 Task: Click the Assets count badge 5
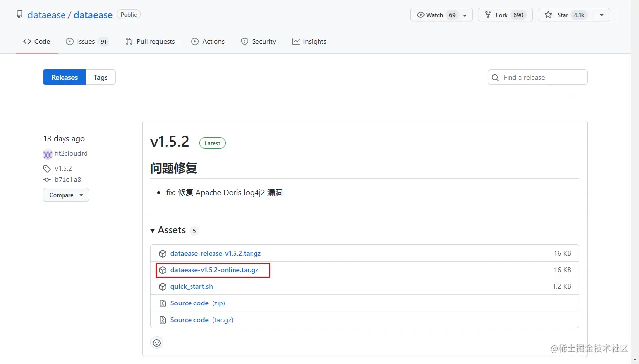(194, 231)
